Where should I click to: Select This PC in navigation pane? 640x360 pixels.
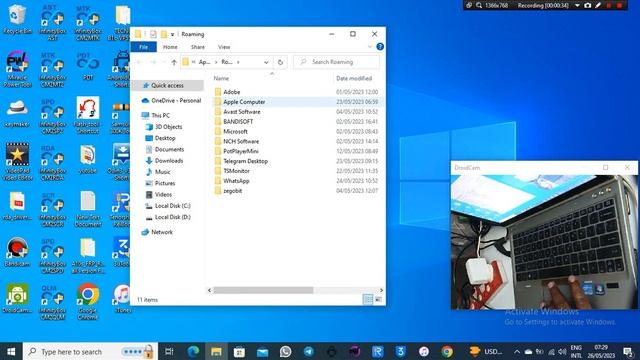[x=160, y=116]
